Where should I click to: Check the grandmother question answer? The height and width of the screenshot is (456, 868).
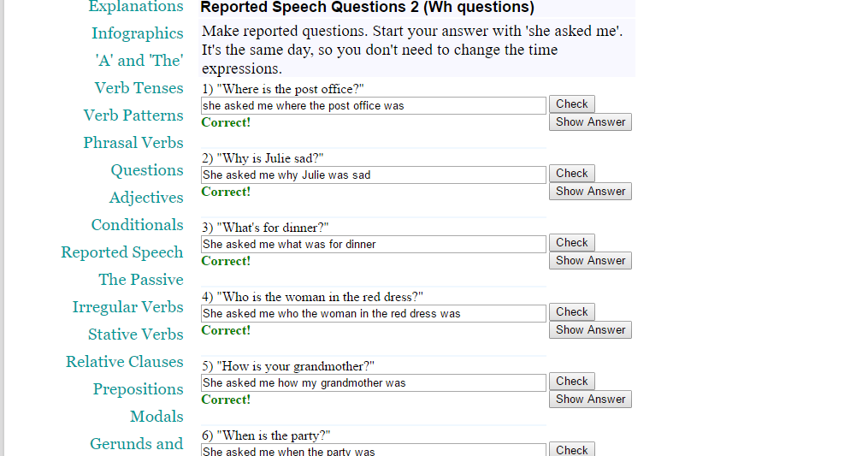coord(571,382)
